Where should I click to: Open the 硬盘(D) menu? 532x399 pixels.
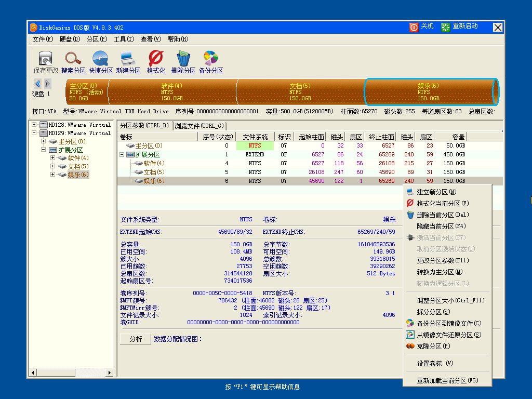point(70,39)
